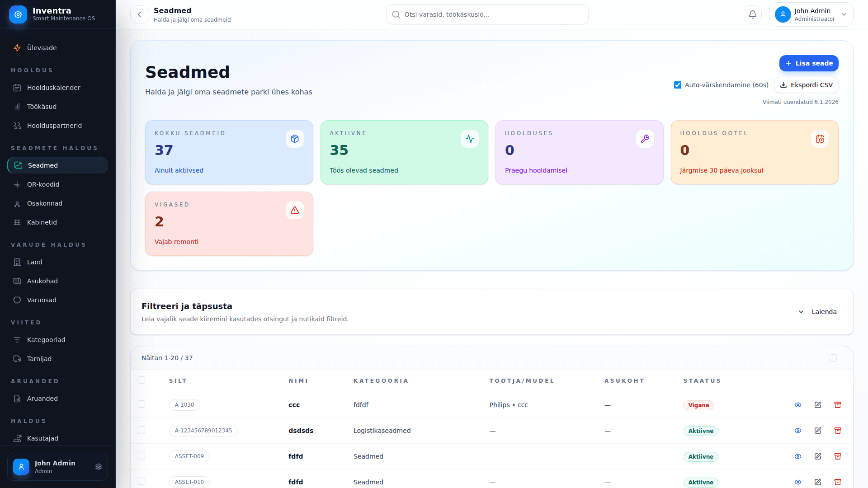Select the Hoolduskalender calendar icon
Viewport: 868px width, 488px height.
point(17,88)
